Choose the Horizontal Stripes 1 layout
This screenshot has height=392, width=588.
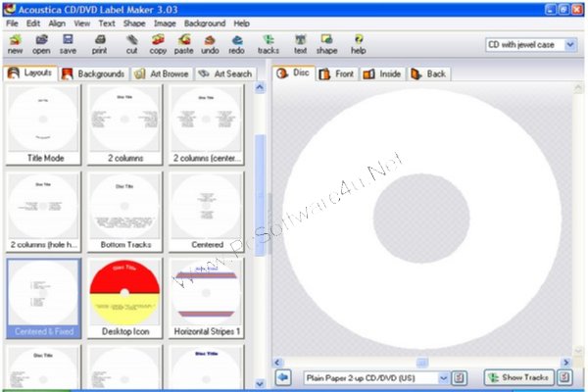[x=206, y=298]
